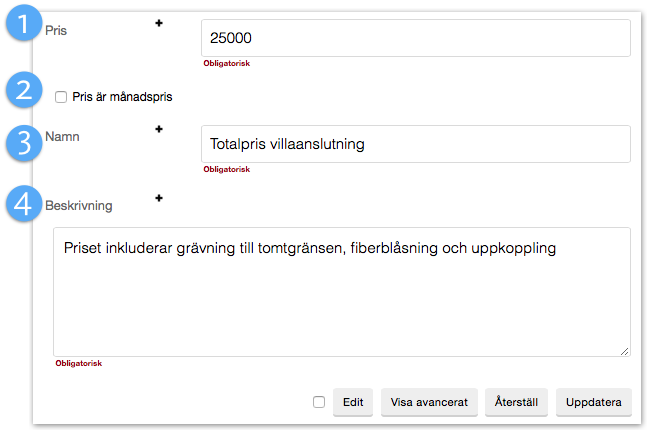Submit with the Uppdatera button

pos(594,402)
